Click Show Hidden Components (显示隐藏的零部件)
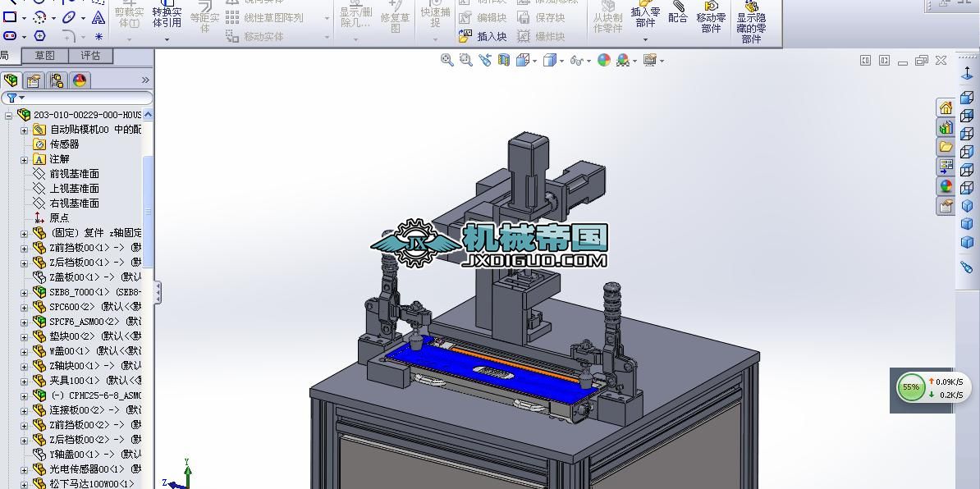This screenshot has height=489, width=980. (751, 22)
